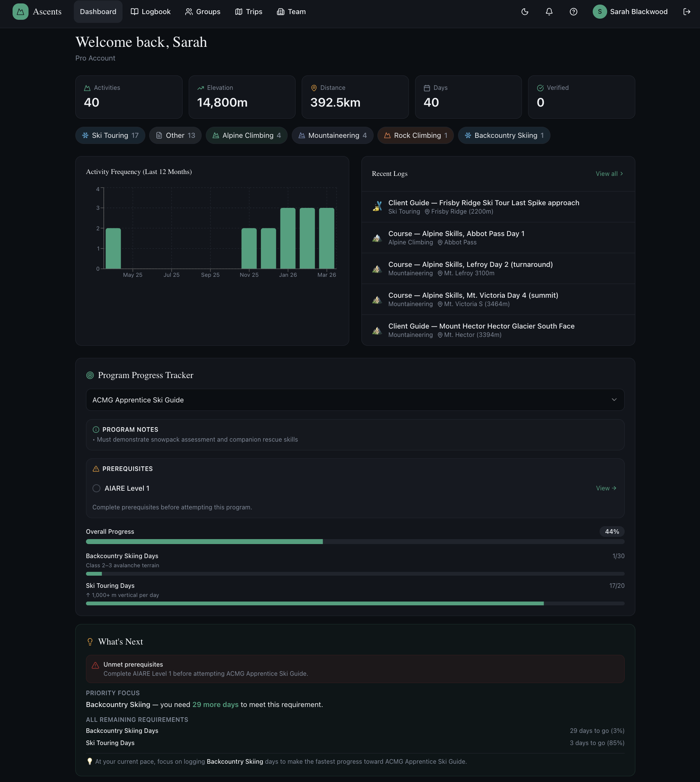This screenshot has width=700, height=782.
Task: Toggle dark mode with the moon icon
Action: point(525,11)
